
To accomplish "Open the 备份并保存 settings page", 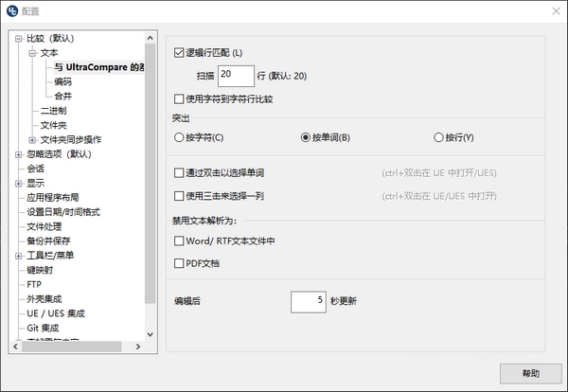I will tap(48, 241).
